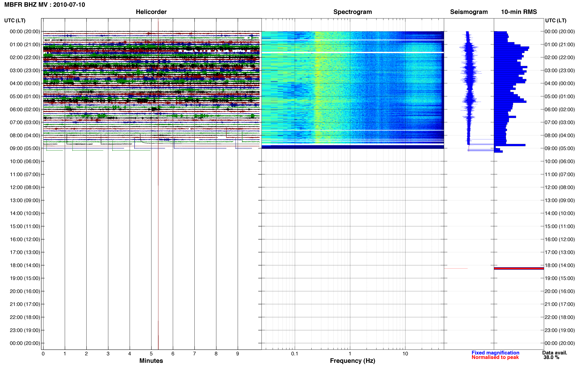Click the right '15:00 (11:00)' time label
This screenshot has height=368, width=588.
(560, 226)
